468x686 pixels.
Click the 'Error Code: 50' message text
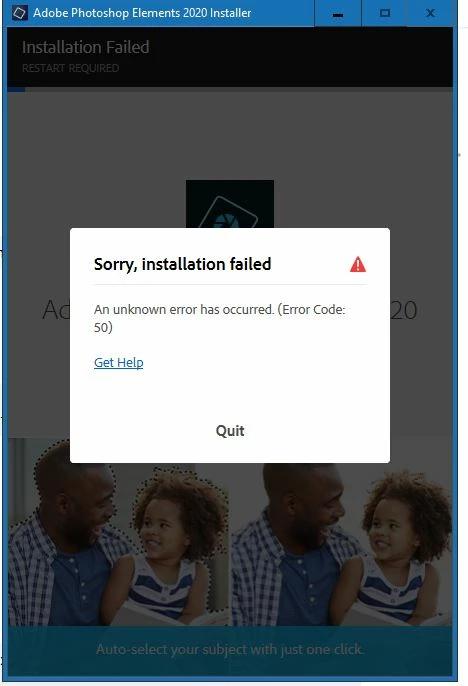pos(220,318)
